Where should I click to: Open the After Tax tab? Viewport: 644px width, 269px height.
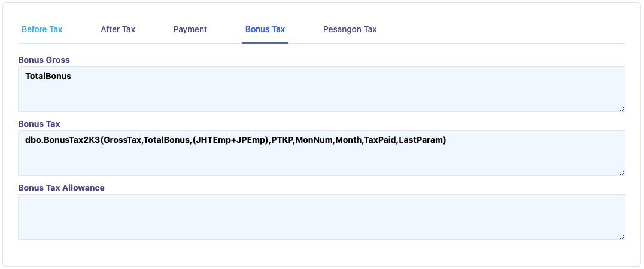[118, 29]
